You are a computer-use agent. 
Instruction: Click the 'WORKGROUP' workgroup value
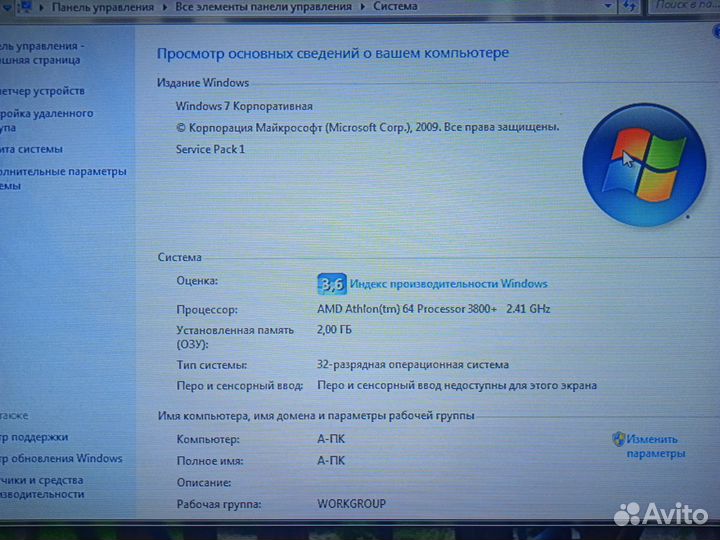[x=352, y=504]
